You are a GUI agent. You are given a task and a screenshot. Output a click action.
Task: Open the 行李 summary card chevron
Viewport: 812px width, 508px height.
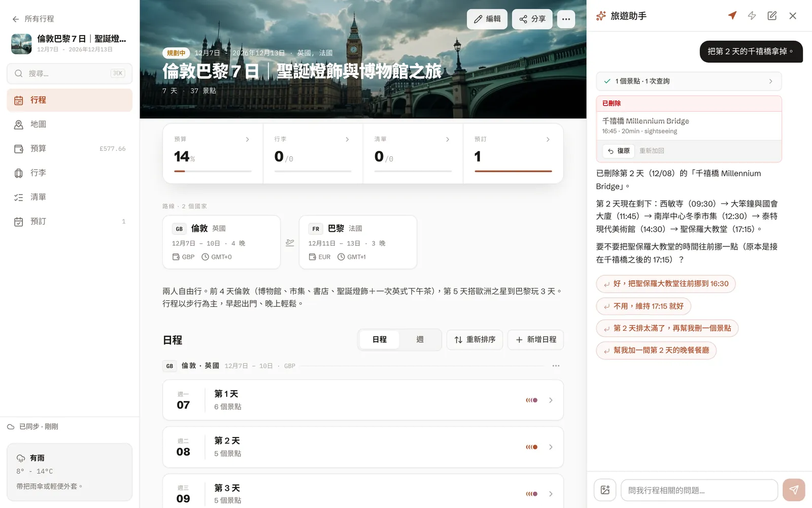click(347, 139)
